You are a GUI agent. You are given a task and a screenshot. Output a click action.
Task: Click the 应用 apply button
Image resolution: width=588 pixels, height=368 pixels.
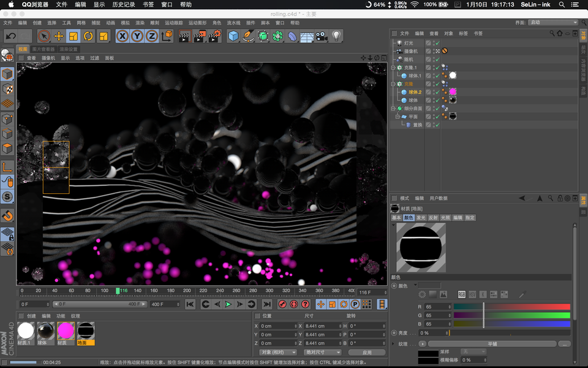[367, 352]
